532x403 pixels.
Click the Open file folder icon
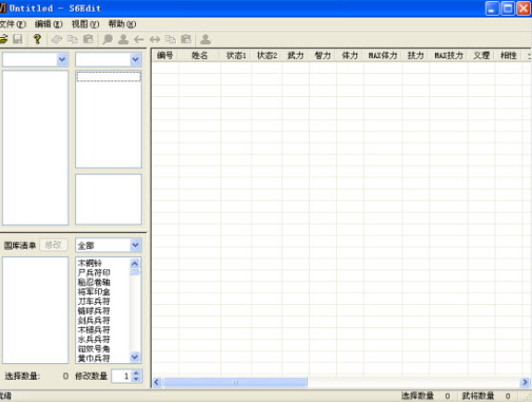tap(4, 40)
